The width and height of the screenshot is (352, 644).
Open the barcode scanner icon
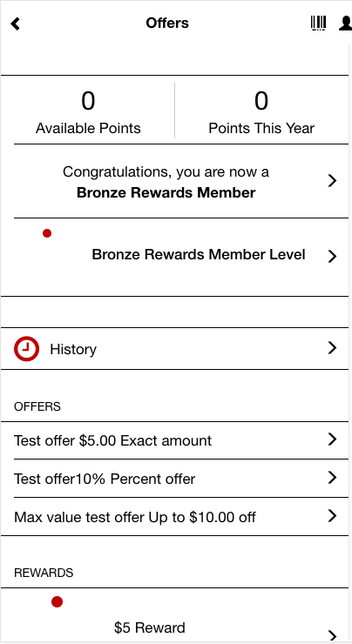[318, 23]
